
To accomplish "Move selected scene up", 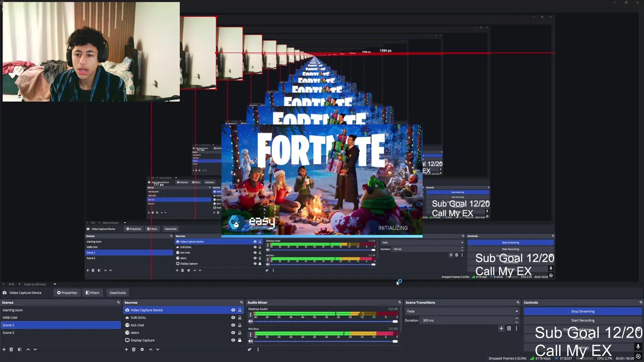I will [28, 349].
